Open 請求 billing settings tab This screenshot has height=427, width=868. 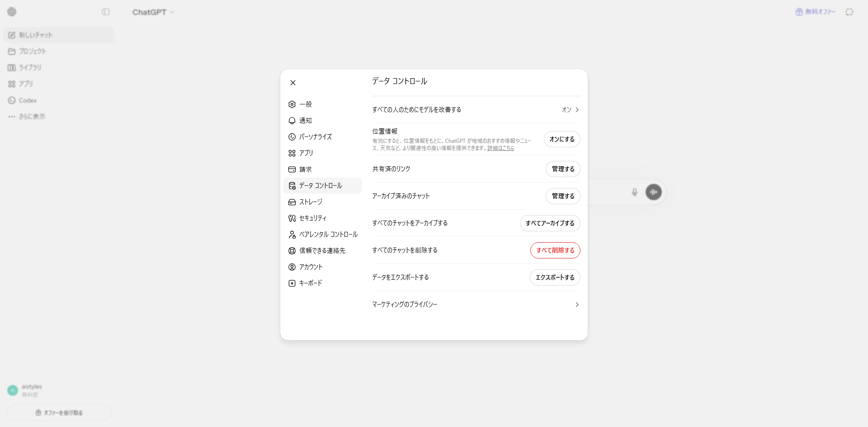pos(322,169)
